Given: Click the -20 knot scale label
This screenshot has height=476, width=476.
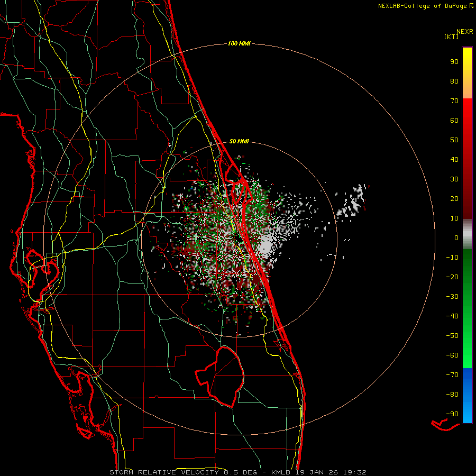Looking at the screenshot, I should click(x=452, y=277).
